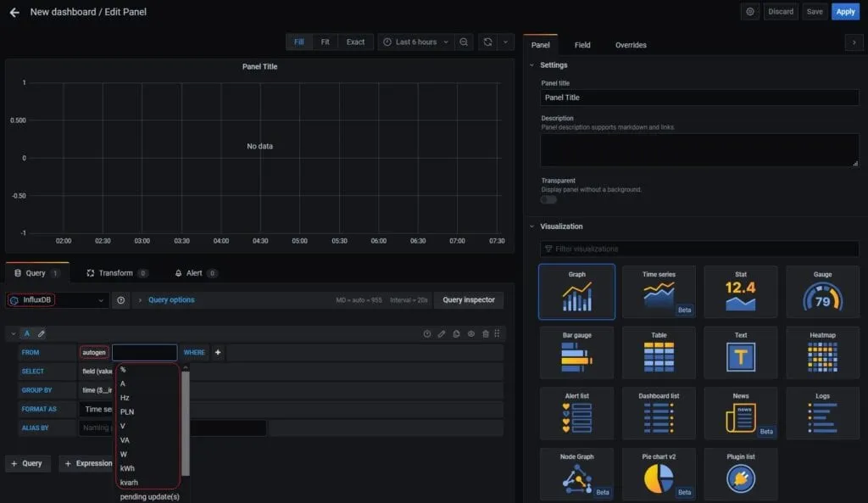The height and width of the screenshot is (503, 868).
Task: Pick the News visualization
Action: (x=741, y=414)
